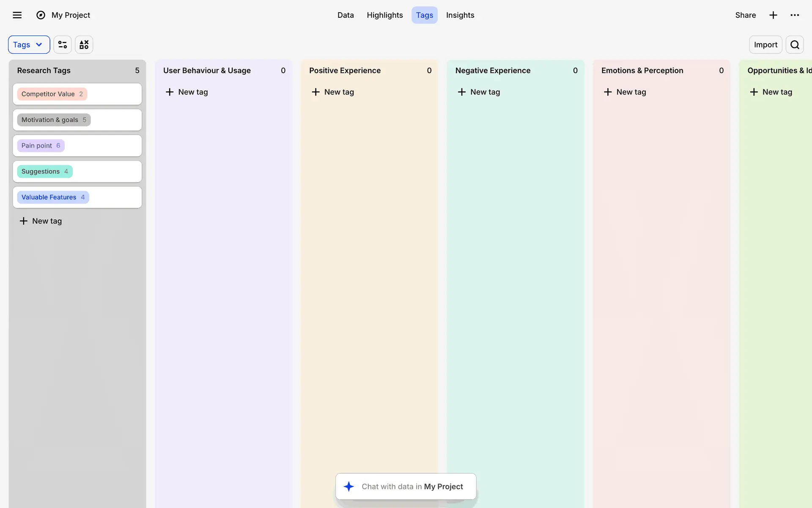The image size is (812, 508).
Task: Open the Insights tab
Action: click(460, 15)
